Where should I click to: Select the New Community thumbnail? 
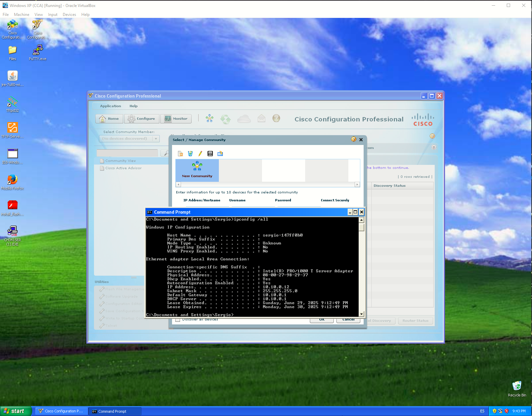(197, 170)
